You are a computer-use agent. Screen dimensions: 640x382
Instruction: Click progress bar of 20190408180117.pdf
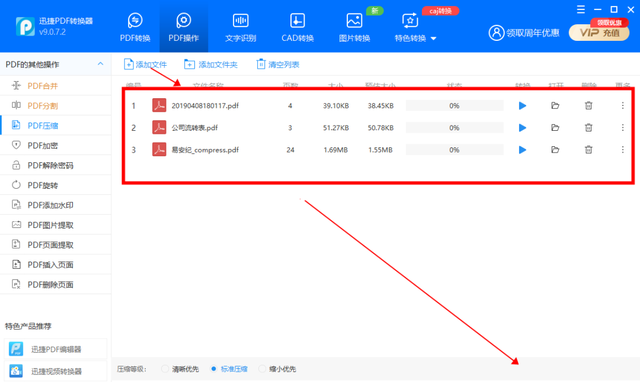pyautogui.click(x=454, y=106)
